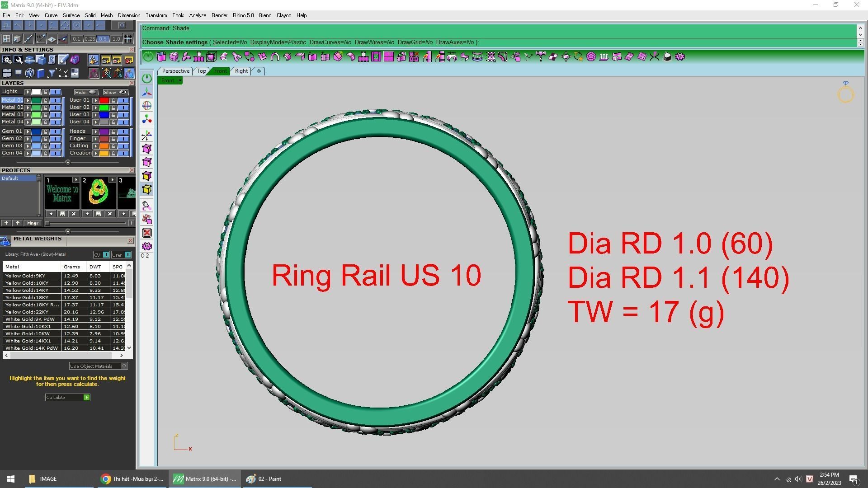The height and width of the screenshot is (488, 868).
Task: Click Metal 01 green color swatch
Action: (x=36, y=100)
